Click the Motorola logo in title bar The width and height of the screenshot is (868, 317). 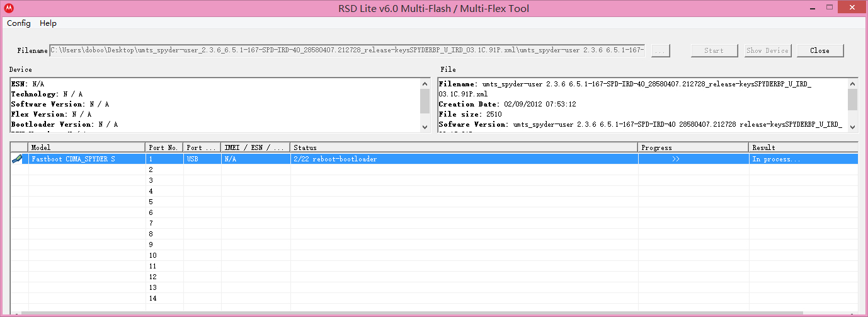coord(8,8)
